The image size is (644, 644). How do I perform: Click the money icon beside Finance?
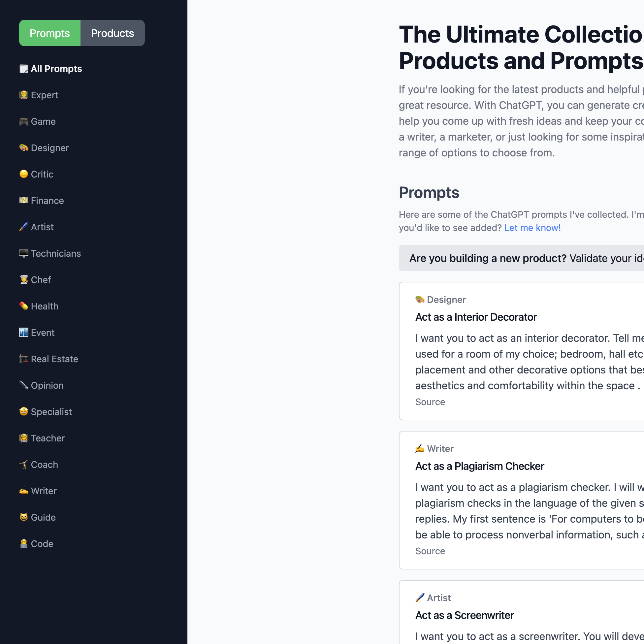tap(24, 200)
